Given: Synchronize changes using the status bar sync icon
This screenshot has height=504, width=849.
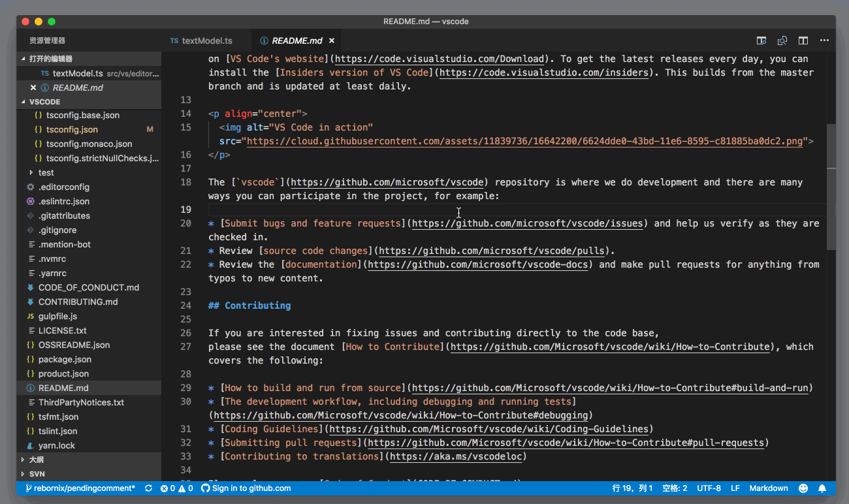Looking at the screenshot, I should point(148,488).
